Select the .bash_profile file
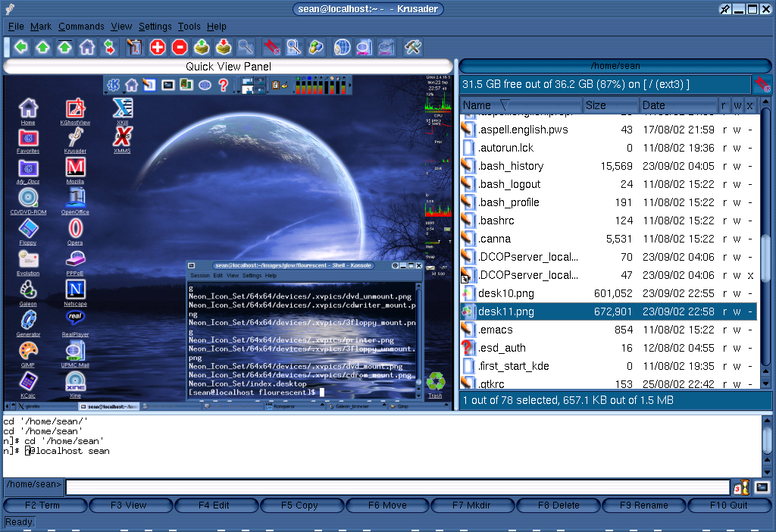Screen dimensions: 776x532 [609, 202]
